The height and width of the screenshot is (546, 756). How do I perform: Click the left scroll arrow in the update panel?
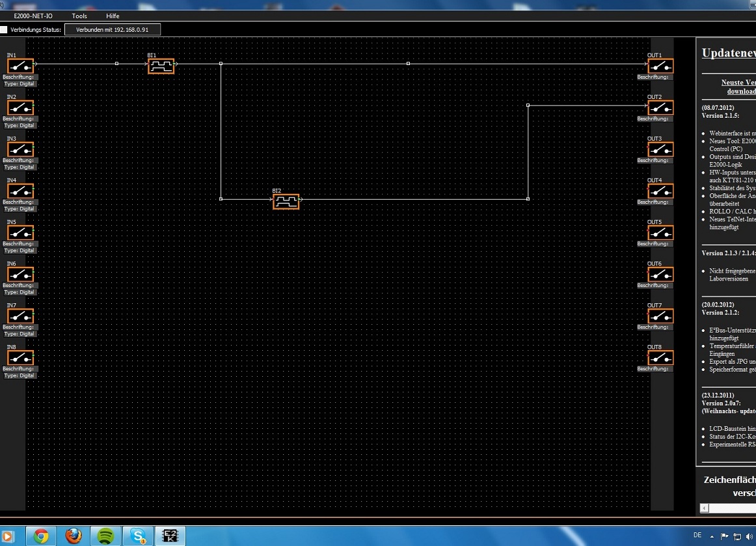click(x=705, y=508)
